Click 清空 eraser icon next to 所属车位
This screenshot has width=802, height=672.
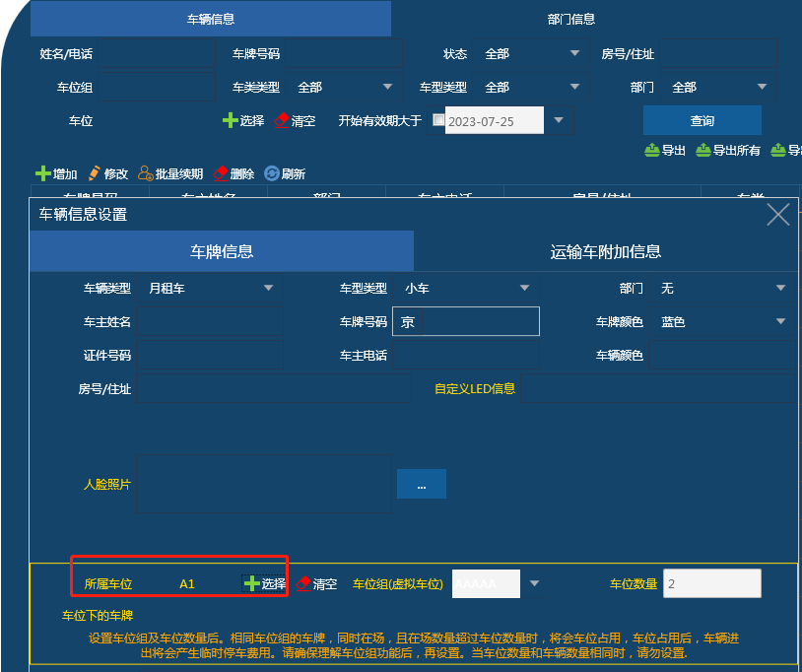tap(303, 583)
